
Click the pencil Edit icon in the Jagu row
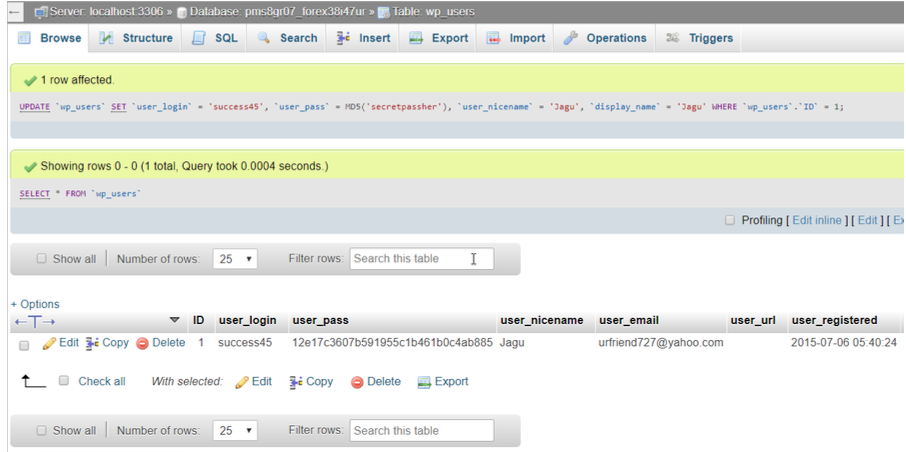(x=49, y=343)
